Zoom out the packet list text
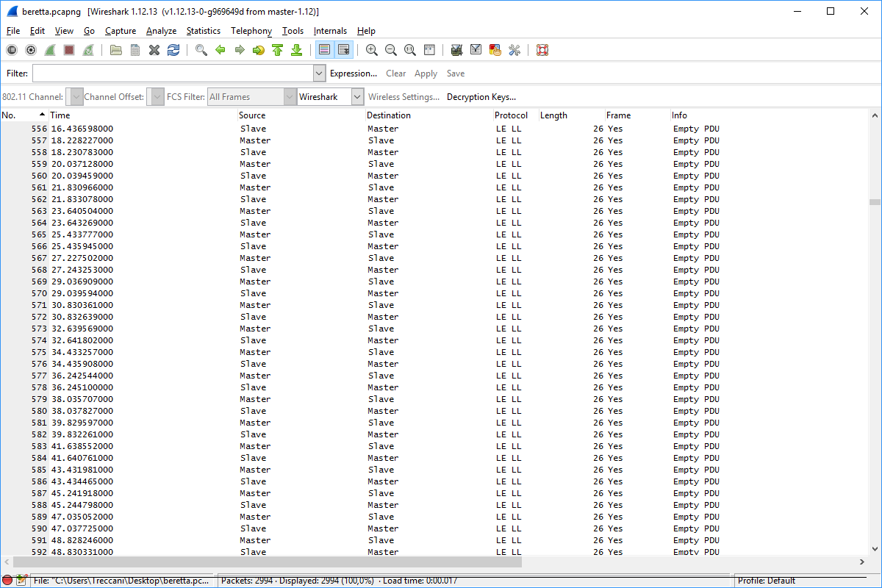Viewport: 882px width, 588px height. [391, 50]
